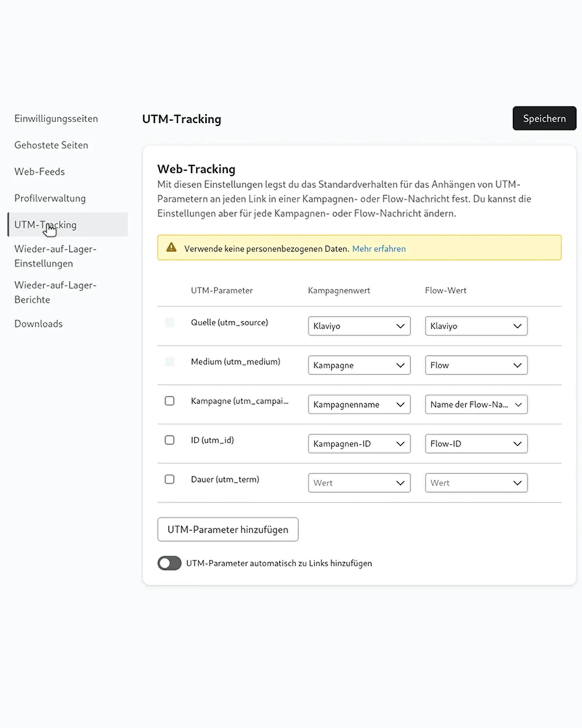Image resolution: width=582 pixels, height=728 pixels.
Task: Open the Mehr erfahren link
Action: point(379,249)
